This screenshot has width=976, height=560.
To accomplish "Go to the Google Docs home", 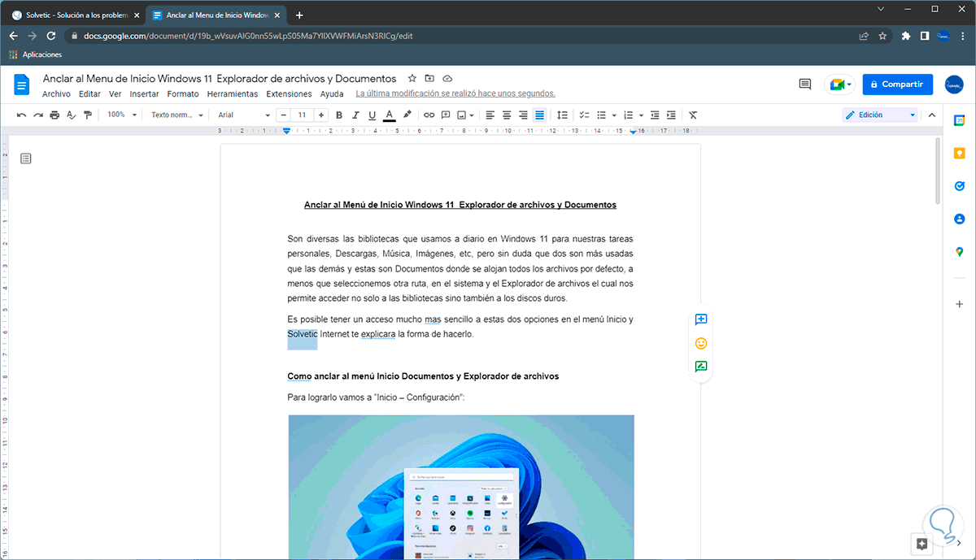I will pos(22,85).
